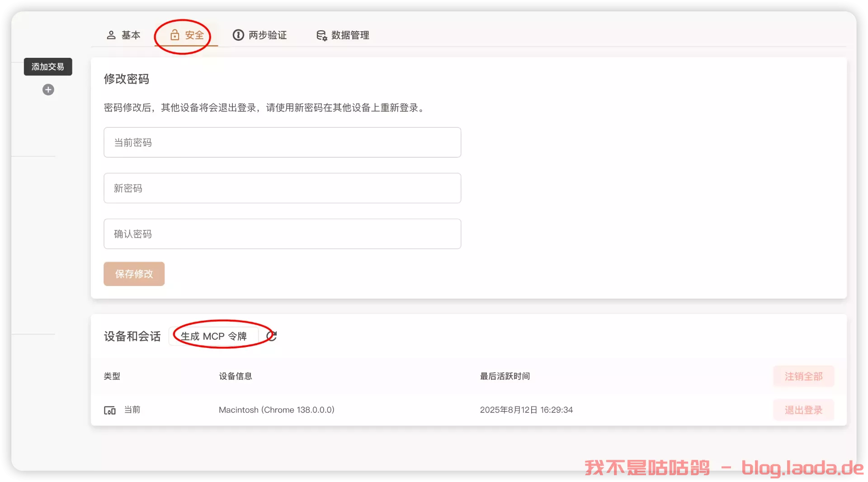Image resolution: width=868 pixels, height=482 pixels.
Task: Go to the 数据管理 tab
Action: pos(343,35)
